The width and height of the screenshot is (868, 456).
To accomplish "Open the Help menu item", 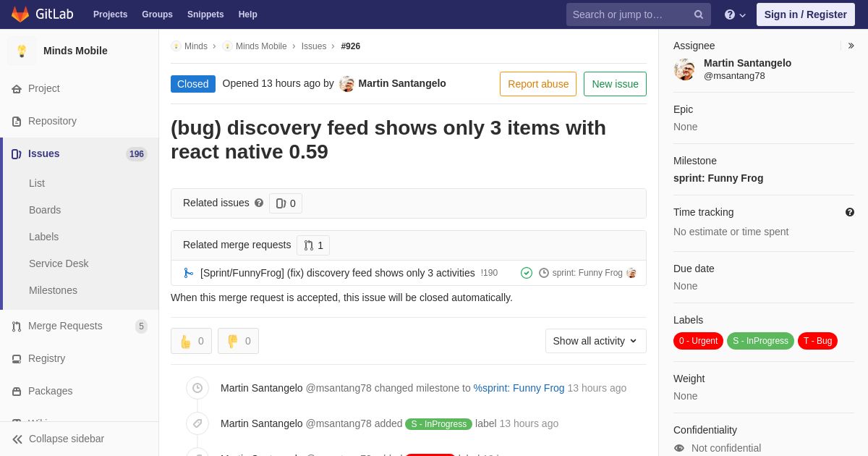I will (248, 14).
